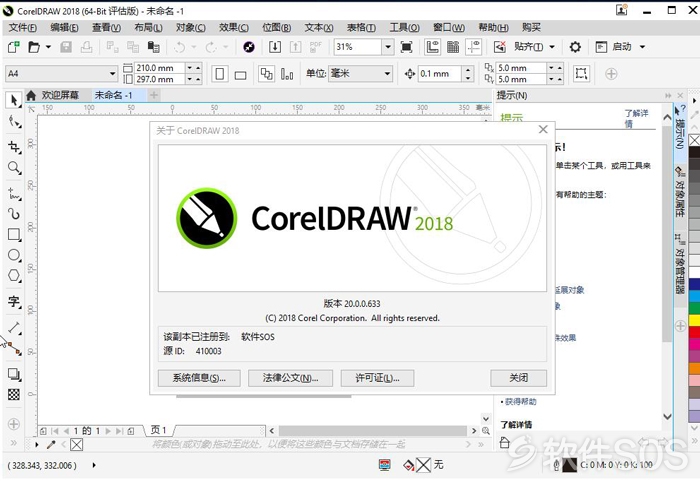Expand the document palette flyout arrow
This screenshot has height=481, width=700.
point(37,445)
